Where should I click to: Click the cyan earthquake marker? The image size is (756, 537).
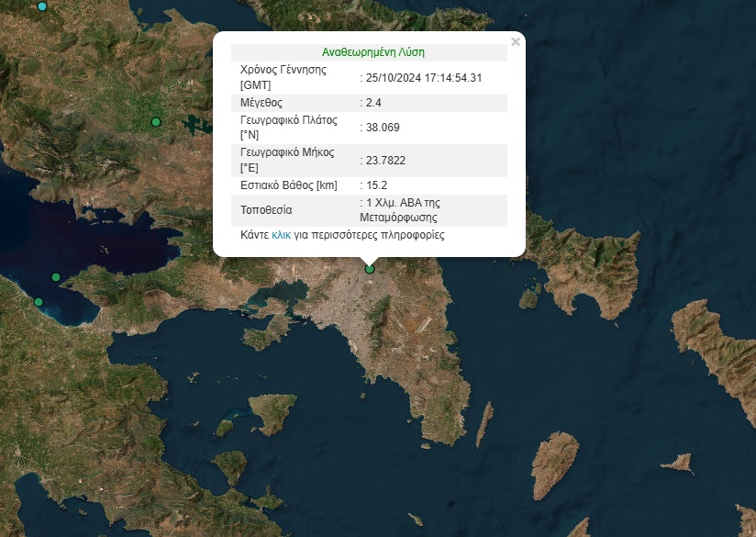(41, 6)
